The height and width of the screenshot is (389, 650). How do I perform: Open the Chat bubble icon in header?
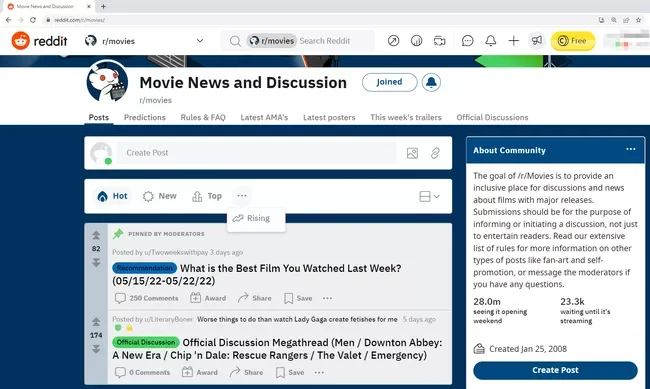(x=468, y=41)
